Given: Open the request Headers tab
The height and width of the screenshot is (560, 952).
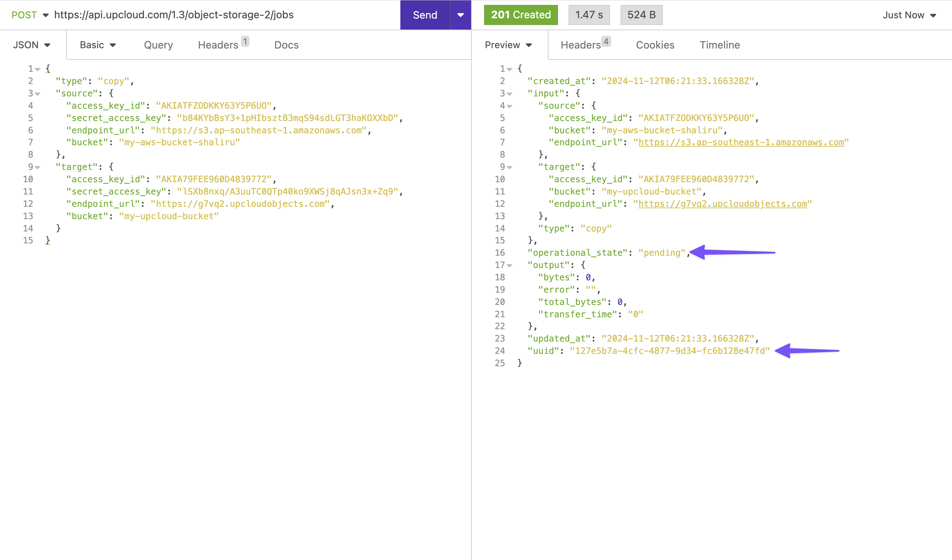Looking at the screenshot, I should [x=223, y=45].
